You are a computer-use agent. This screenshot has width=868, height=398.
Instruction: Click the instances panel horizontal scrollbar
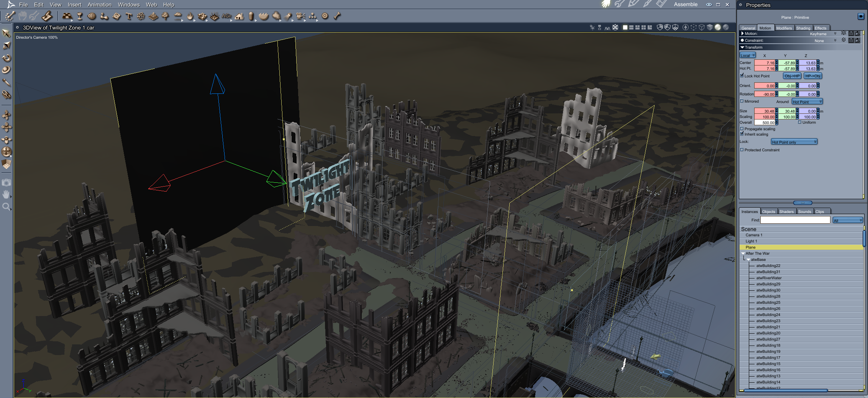point(786,390)
